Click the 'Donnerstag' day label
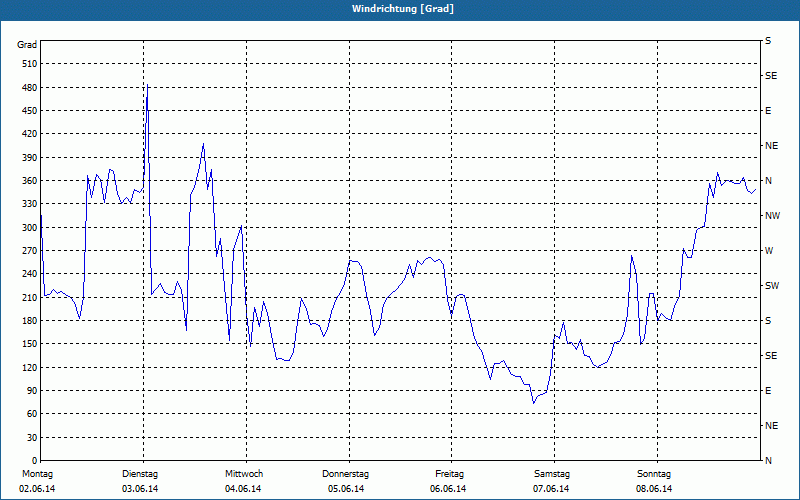 pos(345,474)
